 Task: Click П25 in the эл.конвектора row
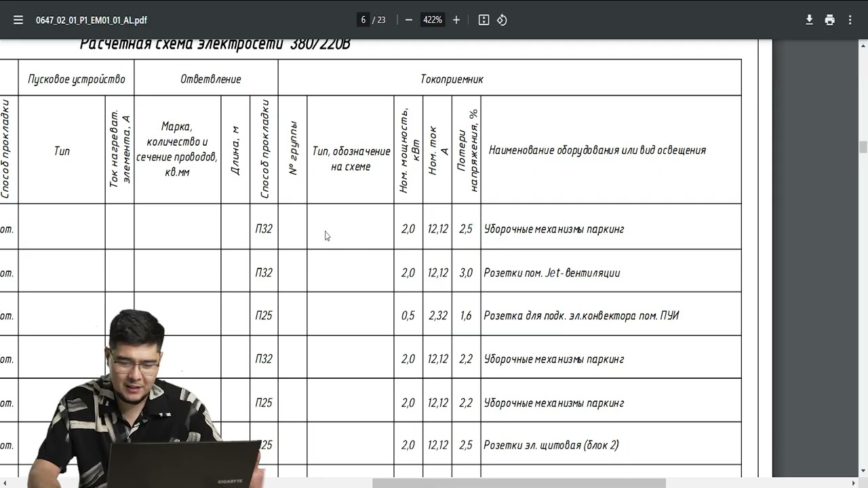pyautogui.click(x=264, y=316)
